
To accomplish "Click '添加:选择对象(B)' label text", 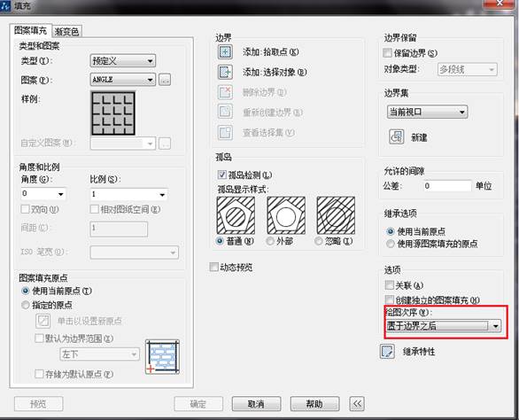I will point(275,72).
